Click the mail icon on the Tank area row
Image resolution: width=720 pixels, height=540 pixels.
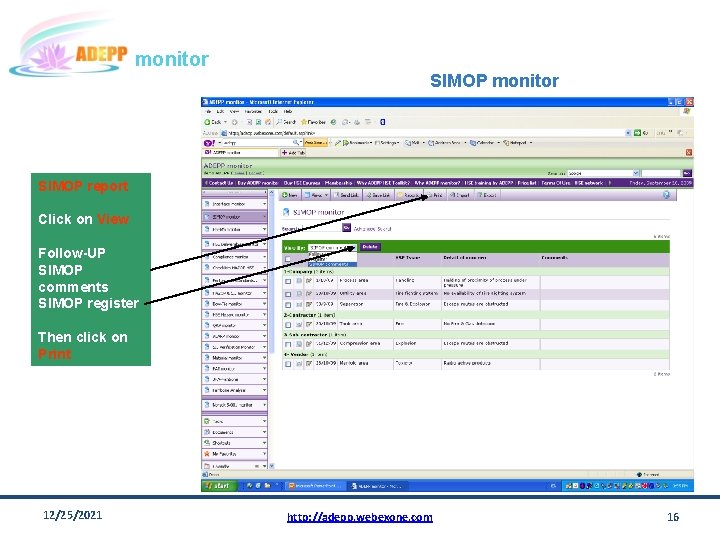[x=299, y=324]
